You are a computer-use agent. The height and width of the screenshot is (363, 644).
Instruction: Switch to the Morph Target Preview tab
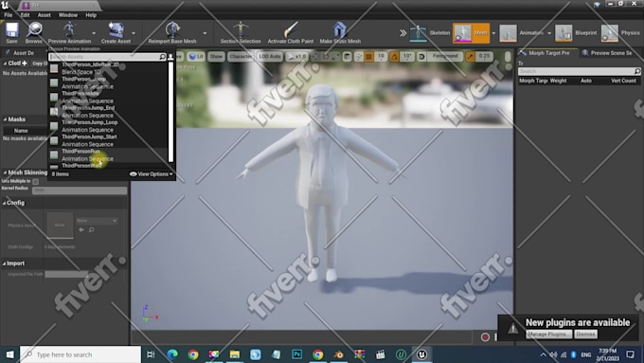click(x=547, y=53)
